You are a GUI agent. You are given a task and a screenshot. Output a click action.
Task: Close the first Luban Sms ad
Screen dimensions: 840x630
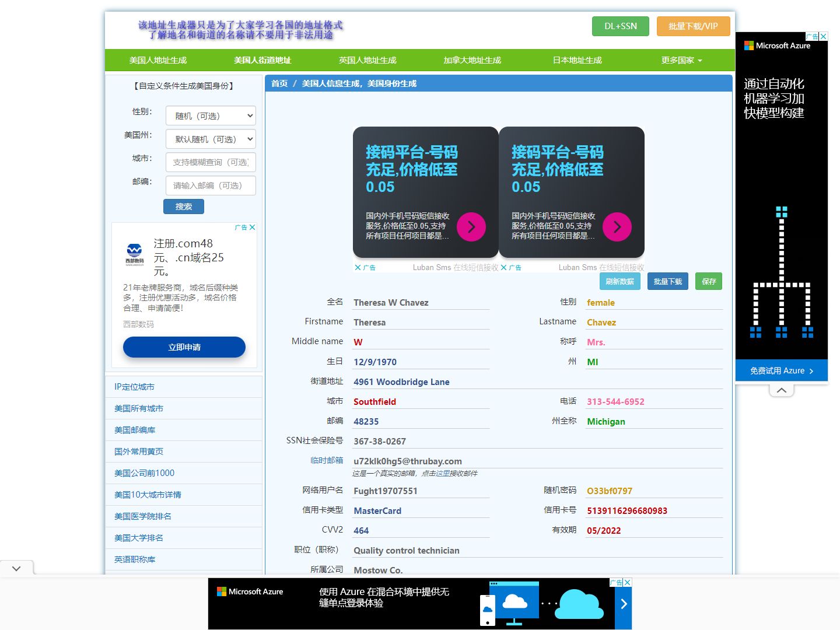(x=358, y=268)
